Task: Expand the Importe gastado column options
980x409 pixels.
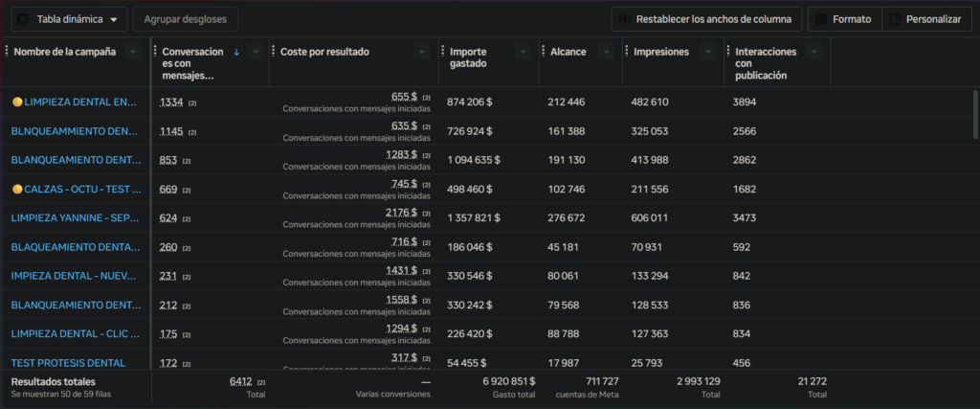Action: coord(523,52)
